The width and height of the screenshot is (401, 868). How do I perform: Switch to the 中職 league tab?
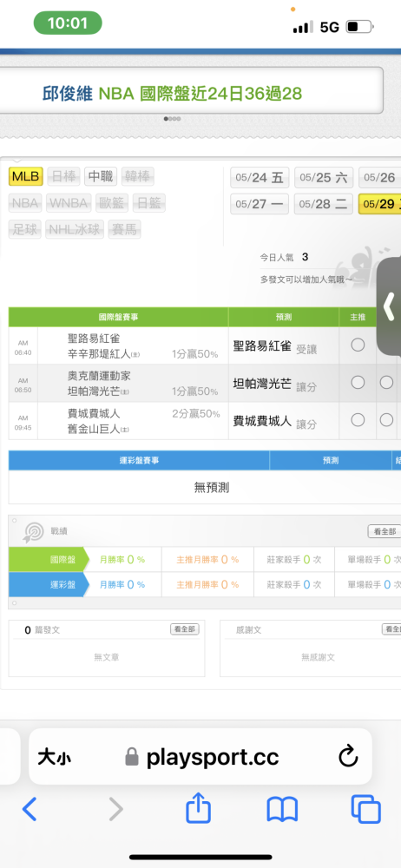(101, 176)
